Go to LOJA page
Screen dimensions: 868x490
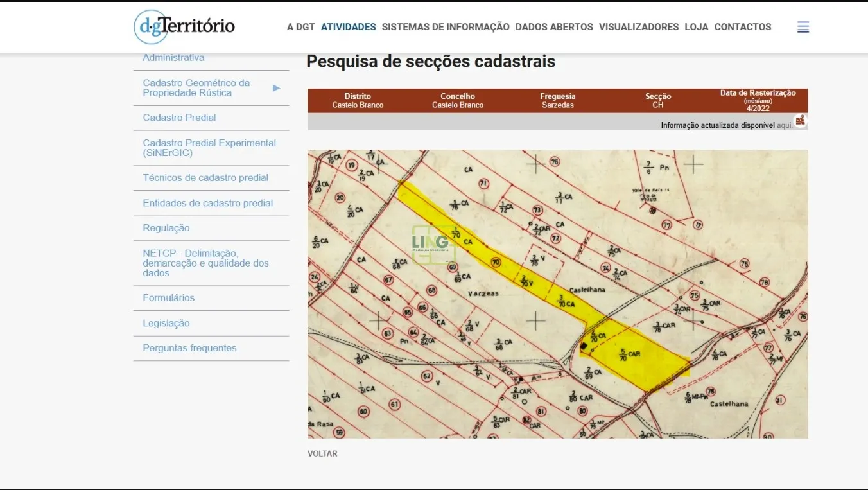(696, 27)
